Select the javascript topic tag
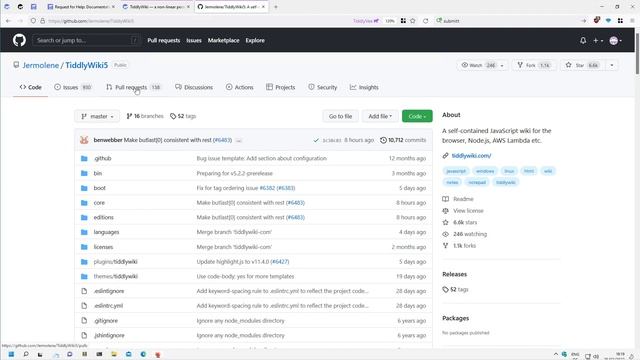 [x=456, y=171]
